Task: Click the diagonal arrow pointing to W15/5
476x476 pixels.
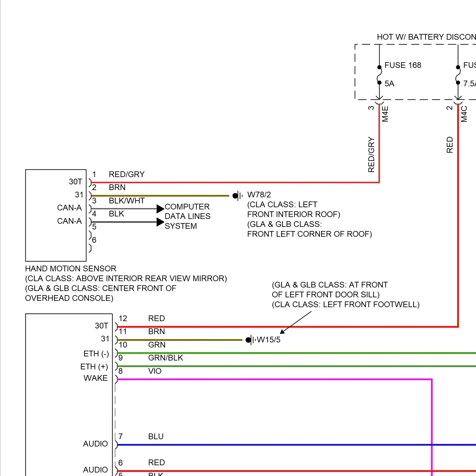Action: [x=296, y=322]
